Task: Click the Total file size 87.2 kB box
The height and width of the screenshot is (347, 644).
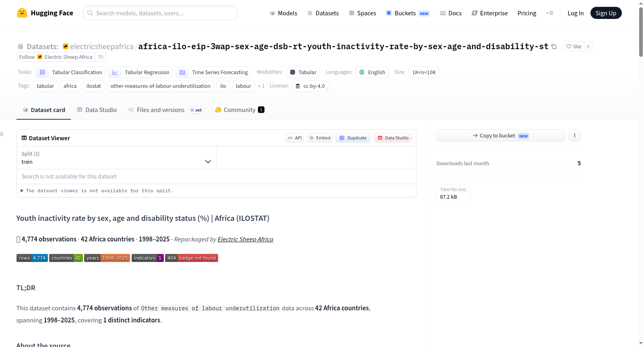Action: point(453,193)
